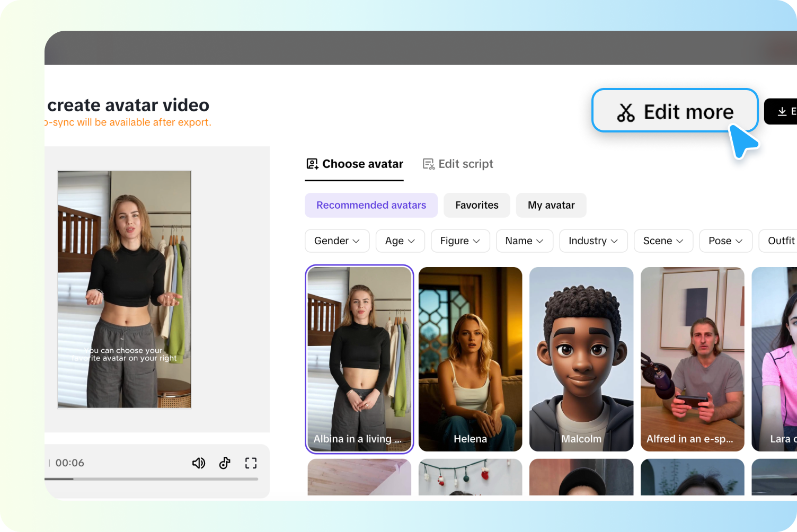This screenshot has width=797, height=532.
Task: Switch to My avatar filter
Action: click(x=551, y=205)
